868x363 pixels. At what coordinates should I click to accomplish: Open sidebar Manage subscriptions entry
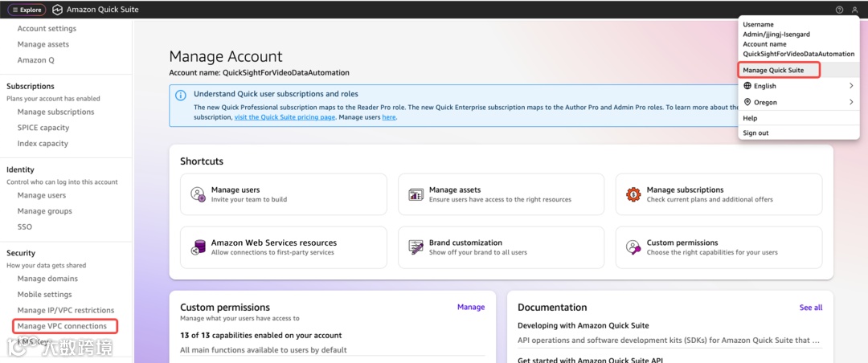(x=56, y=112)
